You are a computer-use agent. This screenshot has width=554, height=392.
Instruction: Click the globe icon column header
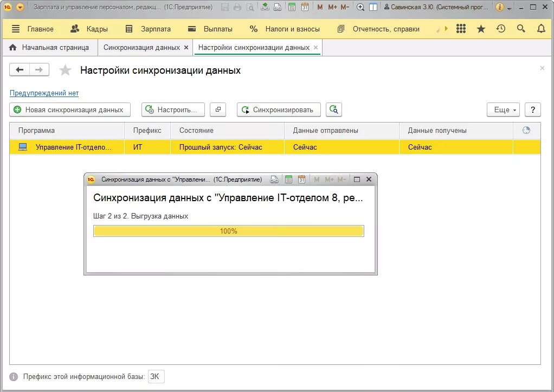526,131
